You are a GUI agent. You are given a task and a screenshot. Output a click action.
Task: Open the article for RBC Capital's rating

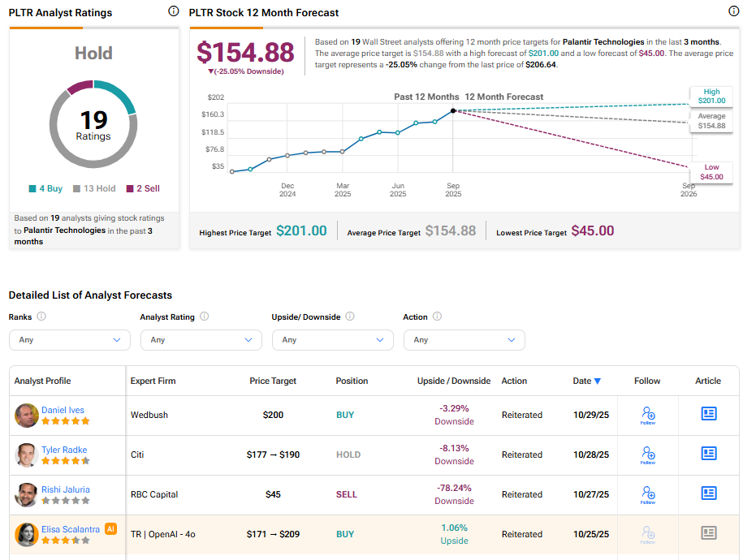tap(707, 494)
